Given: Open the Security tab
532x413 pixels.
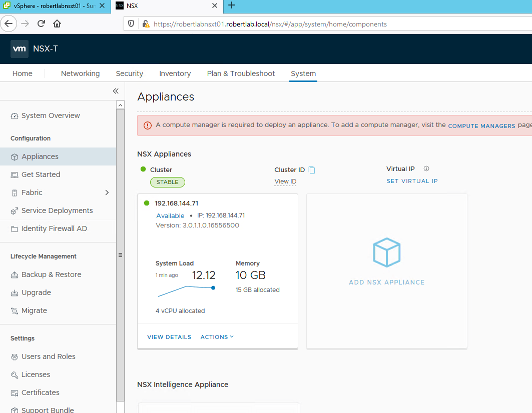Looking at the screenshot, I should (129, 73).
